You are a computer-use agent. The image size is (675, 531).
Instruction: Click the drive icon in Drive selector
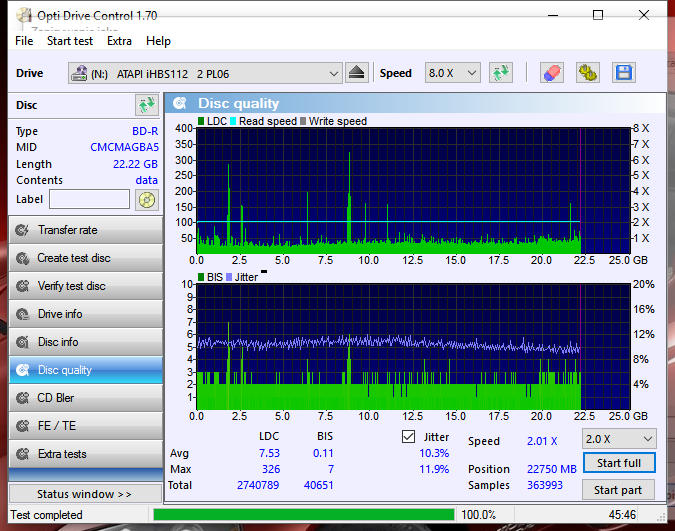coord(79,73)
